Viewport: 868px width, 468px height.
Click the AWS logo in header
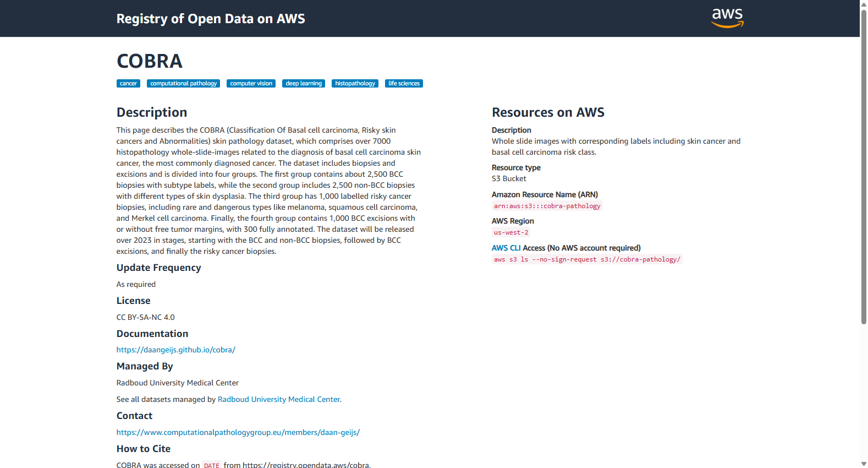(727, 18)
